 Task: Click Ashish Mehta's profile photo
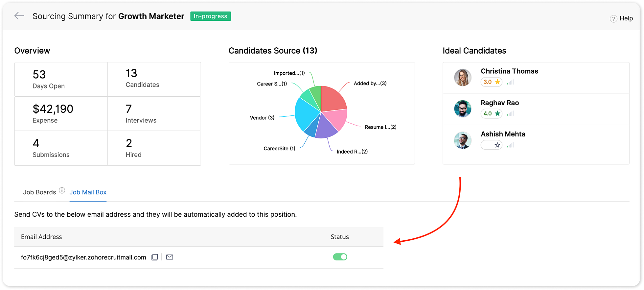point(463,140)
